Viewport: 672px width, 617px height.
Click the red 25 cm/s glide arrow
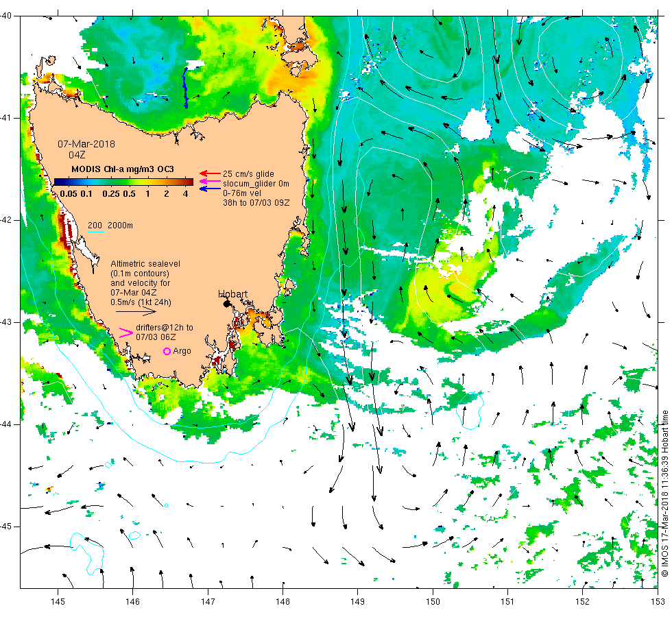pyautogui.click(x=210, y=173)
